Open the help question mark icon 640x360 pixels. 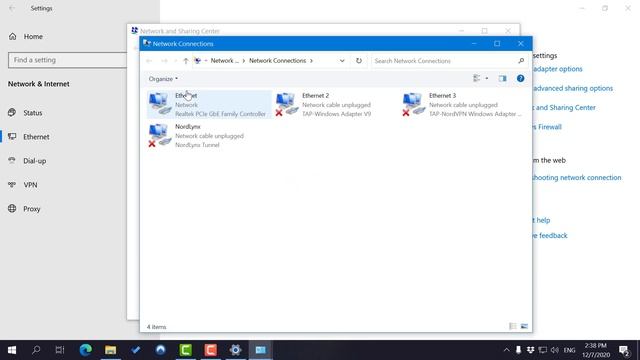[x=520, y=78]
